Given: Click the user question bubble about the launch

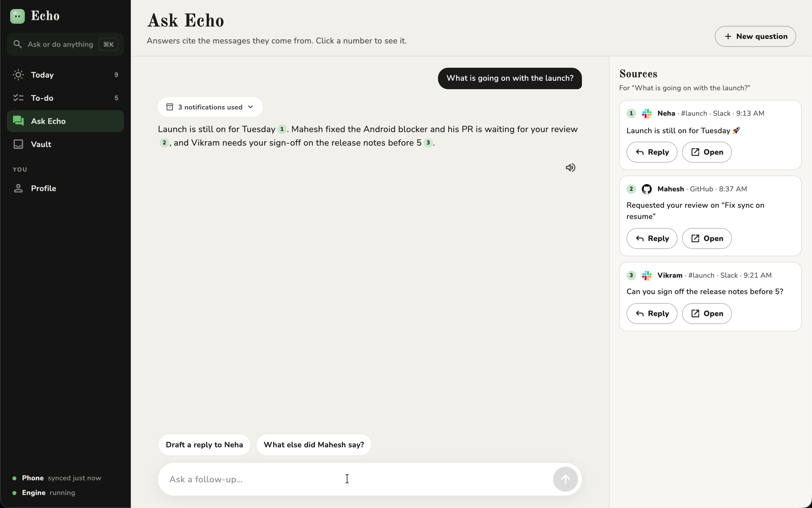Looking at the screenshot, I should click(510, 78).
